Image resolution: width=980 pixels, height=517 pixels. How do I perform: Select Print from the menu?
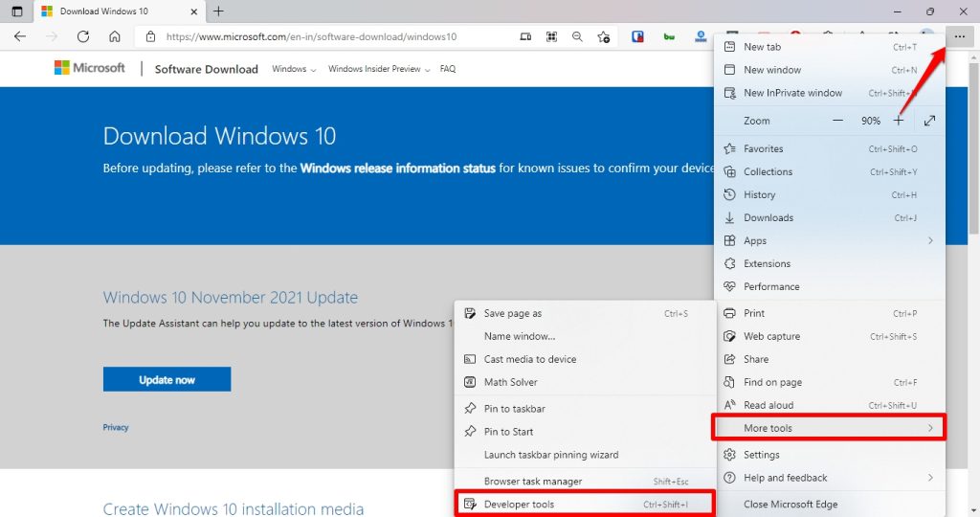click(829, 313)
